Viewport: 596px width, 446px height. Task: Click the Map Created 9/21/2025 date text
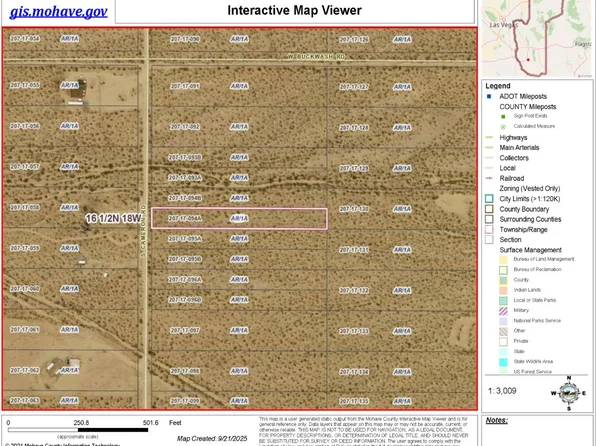click(x=212, y=438)
